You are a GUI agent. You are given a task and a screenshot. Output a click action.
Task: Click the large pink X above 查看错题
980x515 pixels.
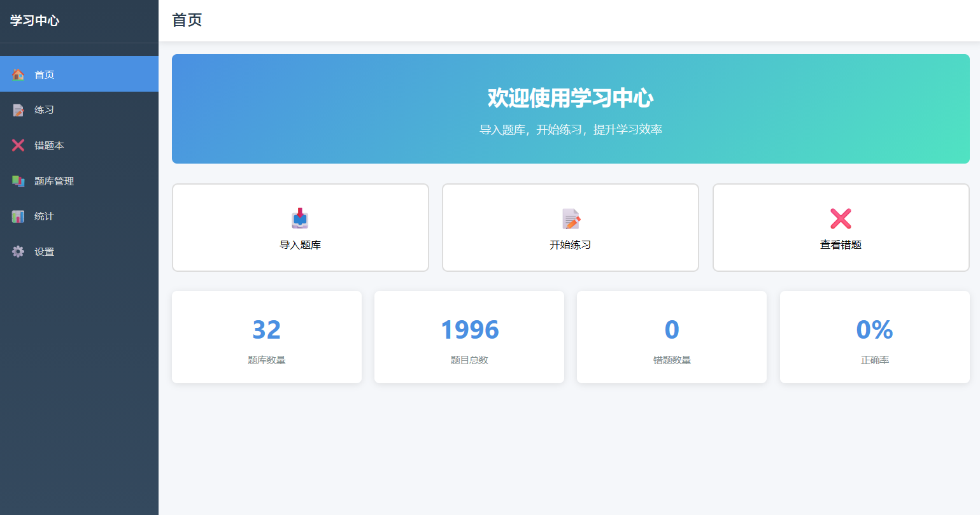pyautogui.click(x=841, y=218)
